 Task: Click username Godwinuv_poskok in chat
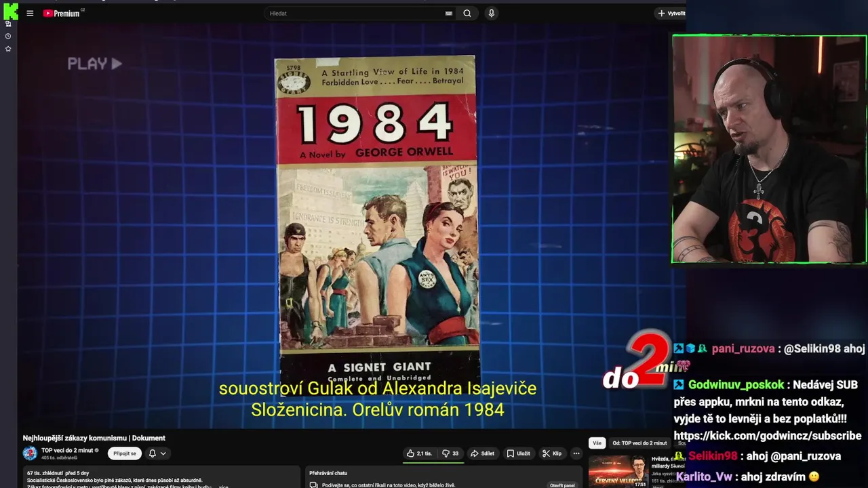coord(736,385)
